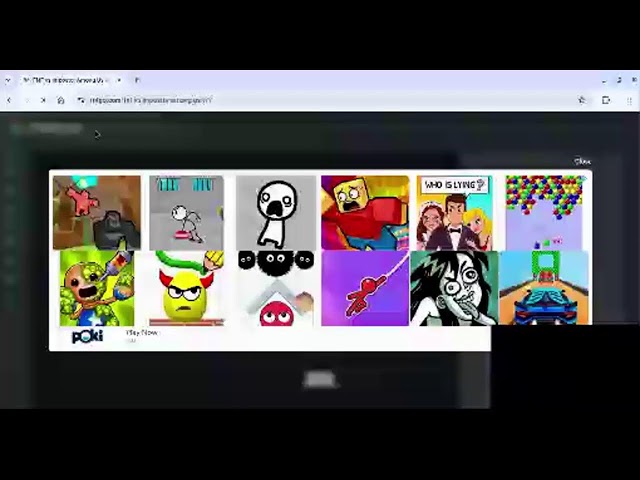Click the Play Now link
The height and width of the screenshot is (480, 640).
[x=142, y=333]
